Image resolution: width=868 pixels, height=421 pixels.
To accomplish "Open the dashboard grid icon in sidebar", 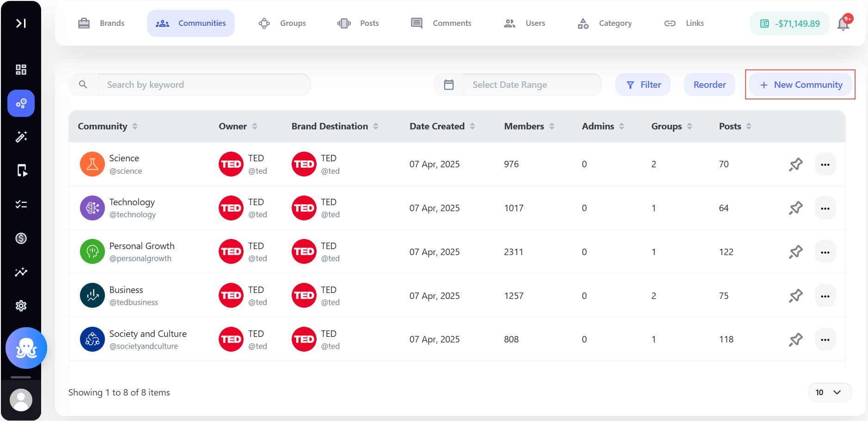I will [21, 69].
